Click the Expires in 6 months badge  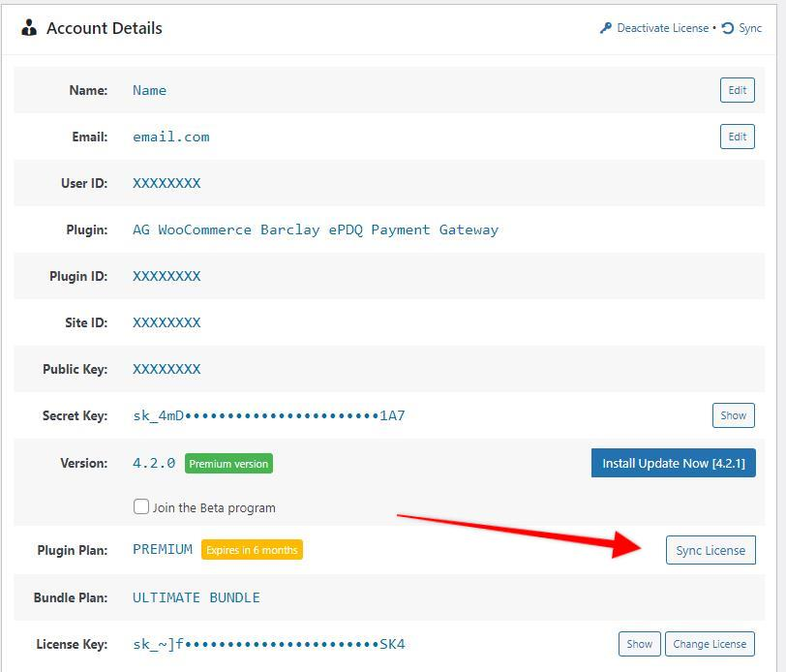[252, 550]
